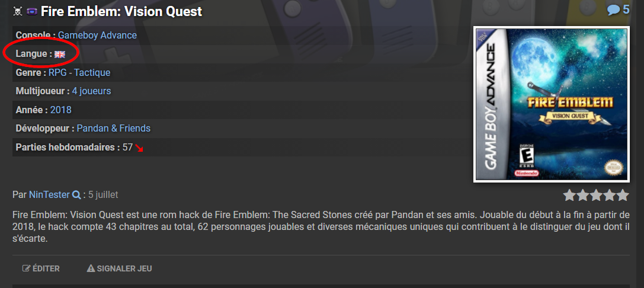This screenshot has width=644, height=288.
Task: Rate the game three stars
Action: coord(596,195)
